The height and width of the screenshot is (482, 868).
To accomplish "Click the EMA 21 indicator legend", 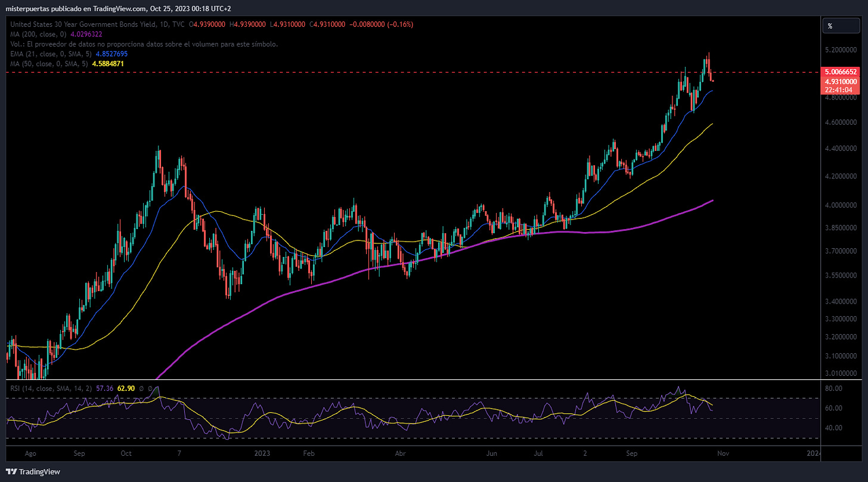I will (x=68, y=54).
